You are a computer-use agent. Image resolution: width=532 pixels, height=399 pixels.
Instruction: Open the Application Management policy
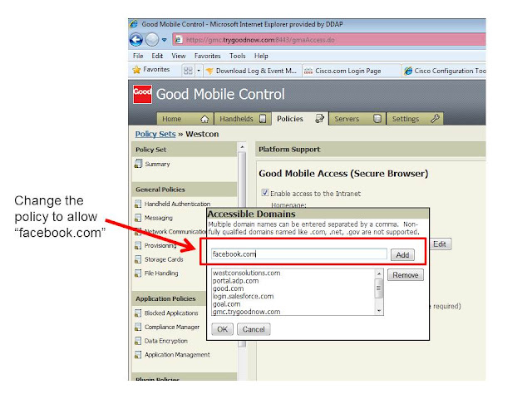177,355
